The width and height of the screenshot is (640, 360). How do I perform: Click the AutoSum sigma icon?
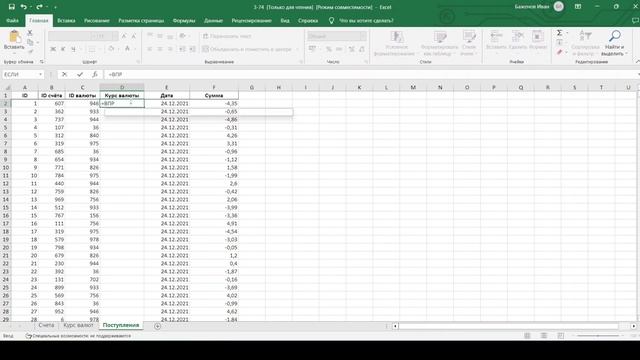[x=560, y=33]
